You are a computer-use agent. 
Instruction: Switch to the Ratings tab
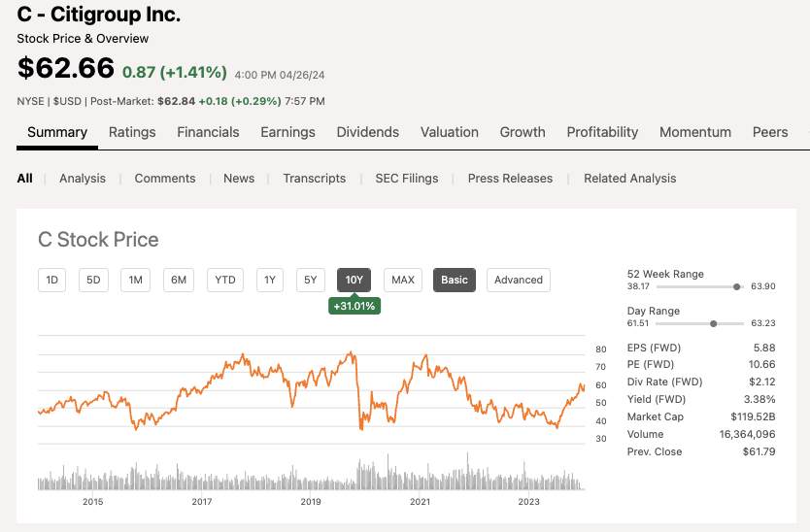[x=132, y=132]
